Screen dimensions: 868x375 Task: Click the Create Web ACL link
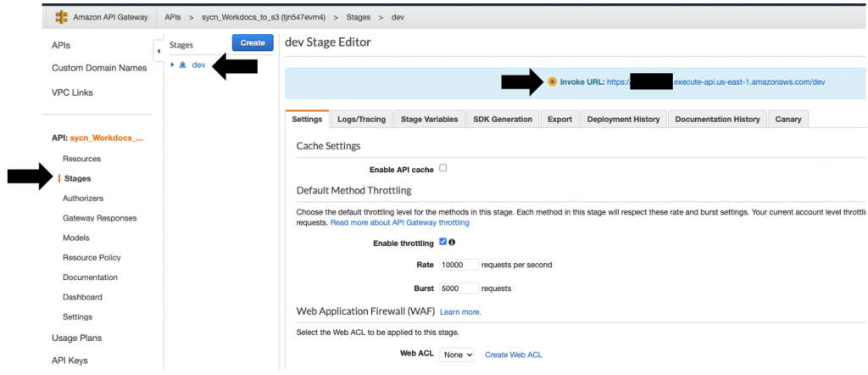click(514, 355)
